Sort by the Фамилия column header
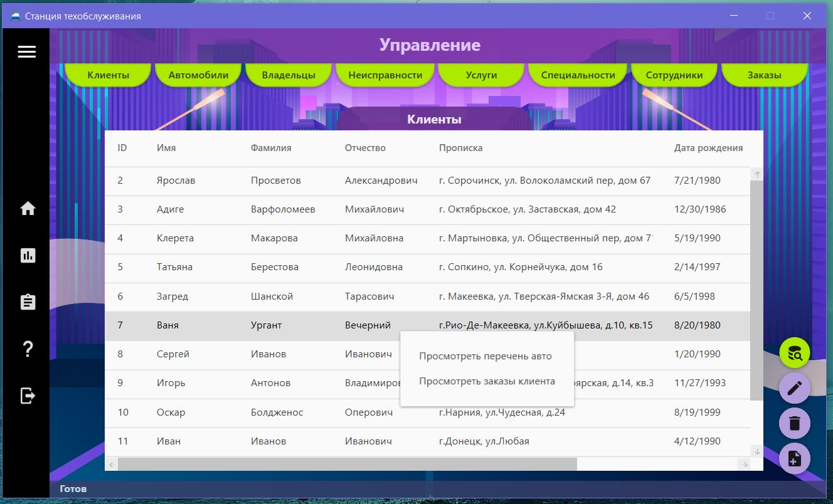Viewport: 833px width, 504px height. tap(271, 148)
